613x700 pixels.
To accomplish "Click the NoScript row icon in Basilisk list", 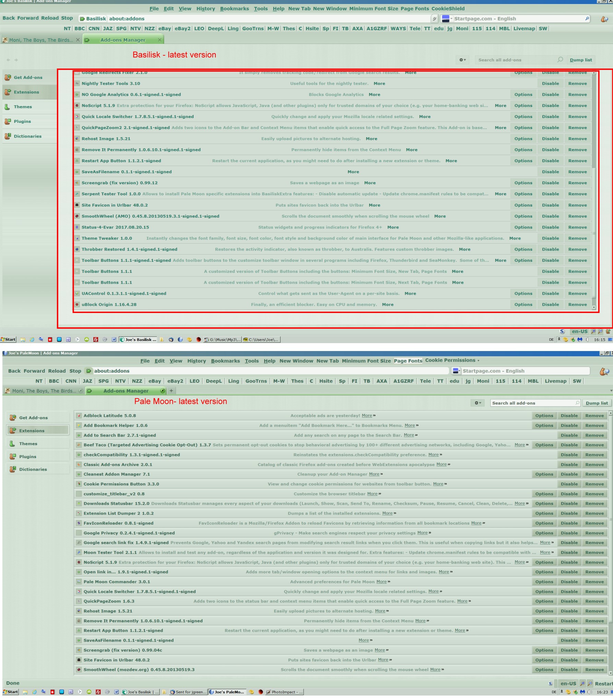I will 77,105.
